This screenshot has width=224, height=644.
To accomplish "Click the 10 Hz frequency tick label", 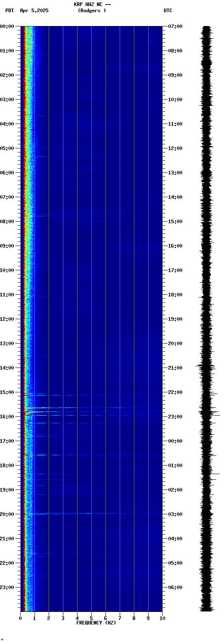I will (162, 618).
